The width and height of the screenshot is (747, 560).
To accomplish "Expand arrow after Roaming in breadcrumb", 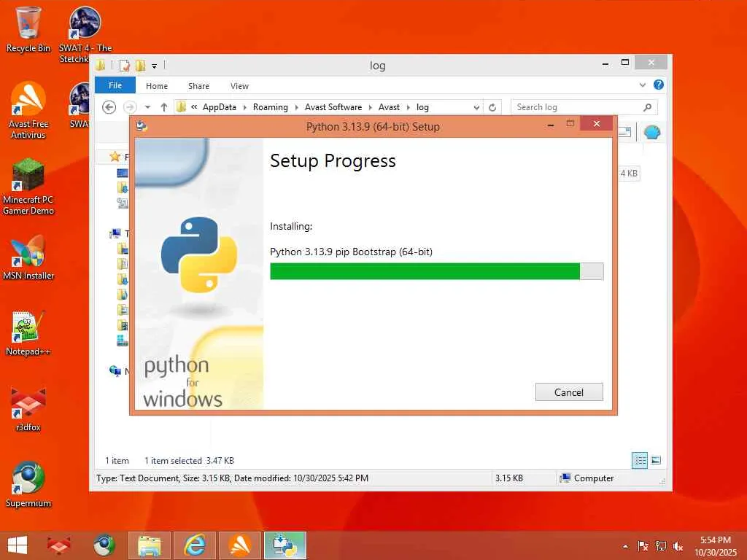I will pos(296,107).
